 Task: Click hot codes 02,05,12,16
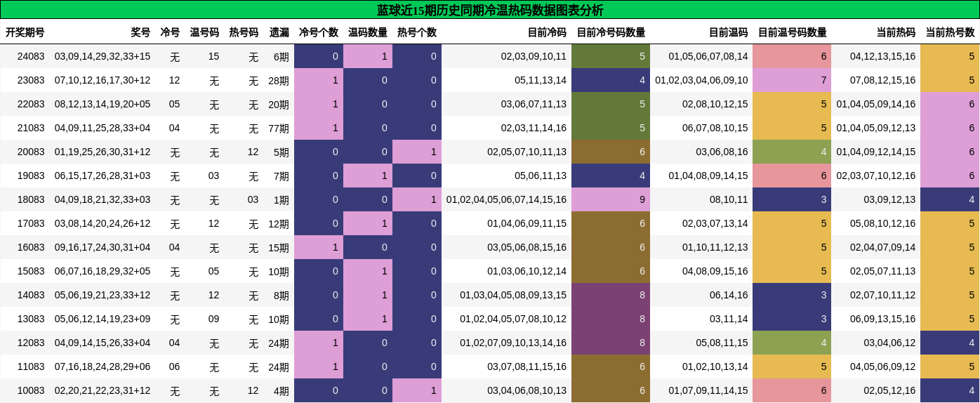pos(889,390)
